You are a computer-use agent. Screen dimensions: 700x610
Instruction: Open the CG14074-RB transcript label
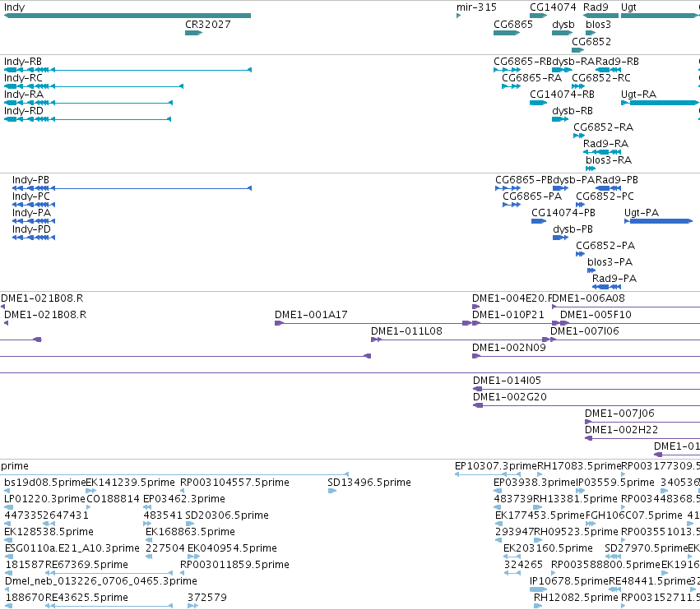[562, 95]
